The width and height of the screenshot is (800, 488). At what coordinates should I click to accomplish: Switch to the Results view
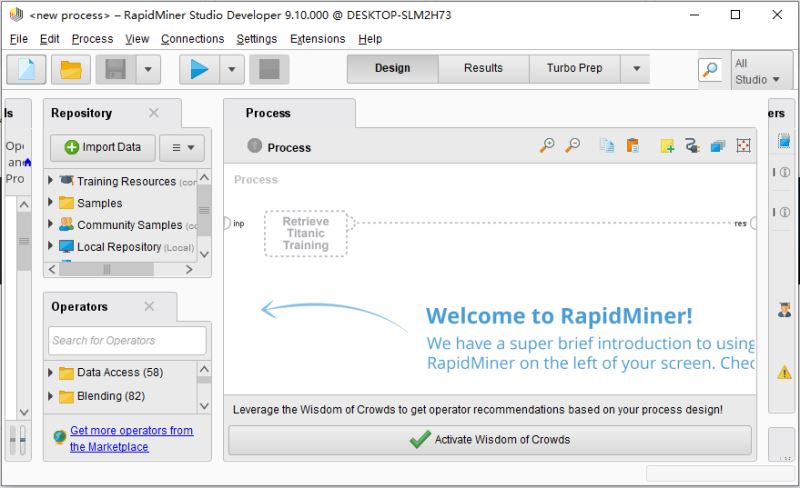point(483,68)
